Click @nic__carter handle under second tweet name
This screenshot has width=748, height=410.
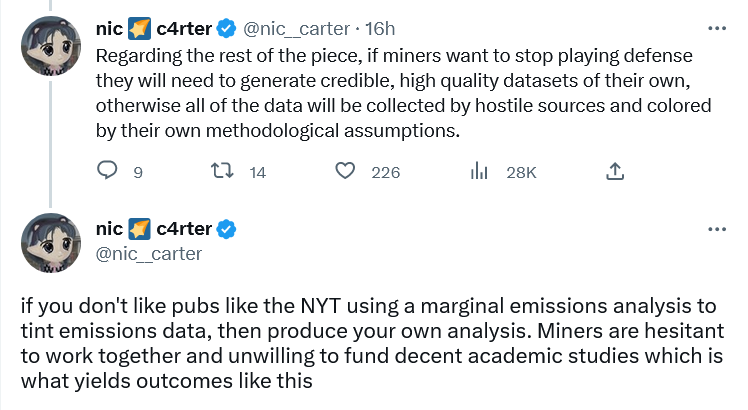pyautogui.click(x=148, y=254)
